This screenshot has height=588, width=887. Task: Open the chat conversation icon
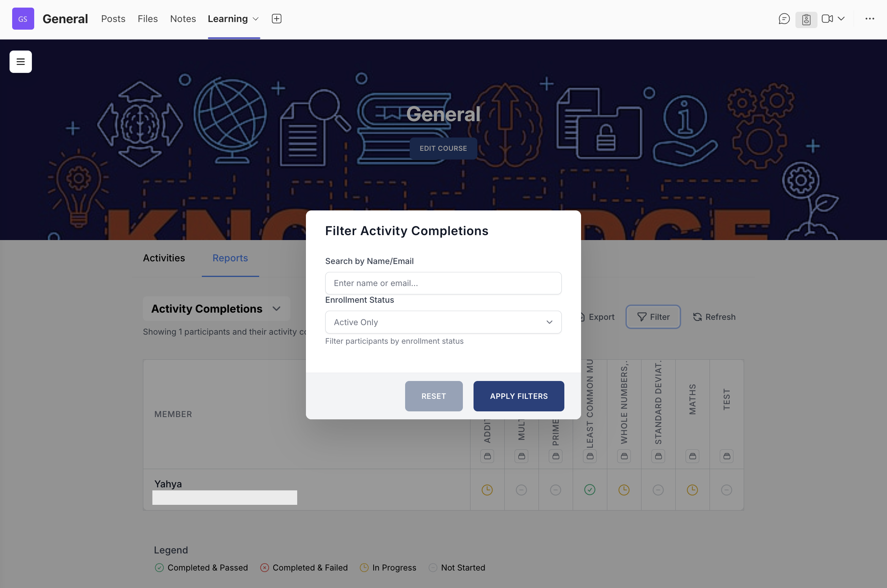(784, 19)
